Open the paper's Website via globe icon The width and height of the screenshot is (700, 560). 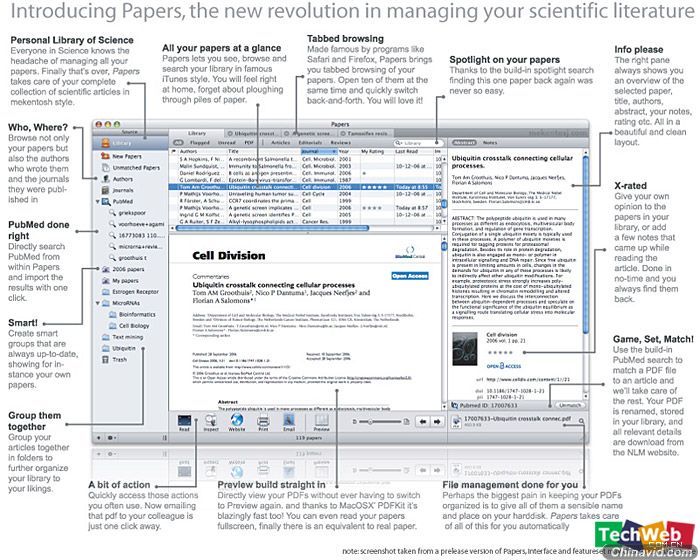tap(237, 422)
